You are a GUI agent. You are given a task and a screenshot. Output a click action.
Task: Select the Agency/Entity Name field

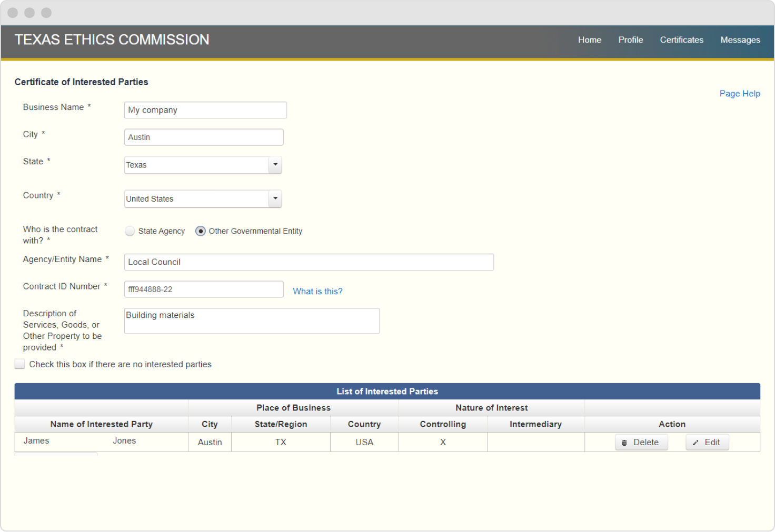coord(309,262)
